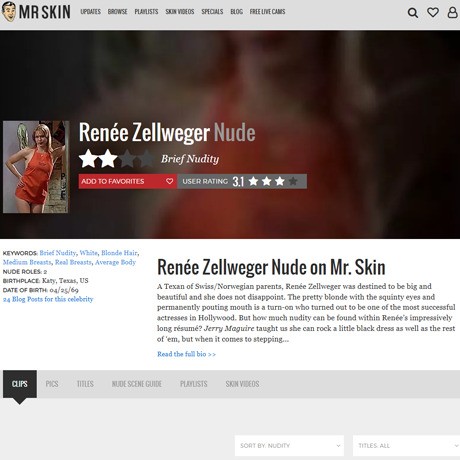Open the Browse menu

[117, 12]
